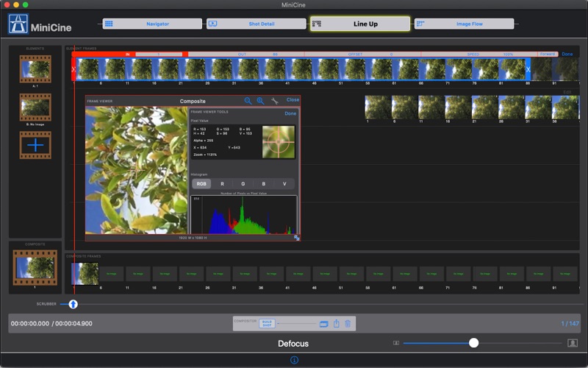This screenshot has width=588, height=368.
Task: Click the Line Up tab's timeline icon
Action: point(317,24)
